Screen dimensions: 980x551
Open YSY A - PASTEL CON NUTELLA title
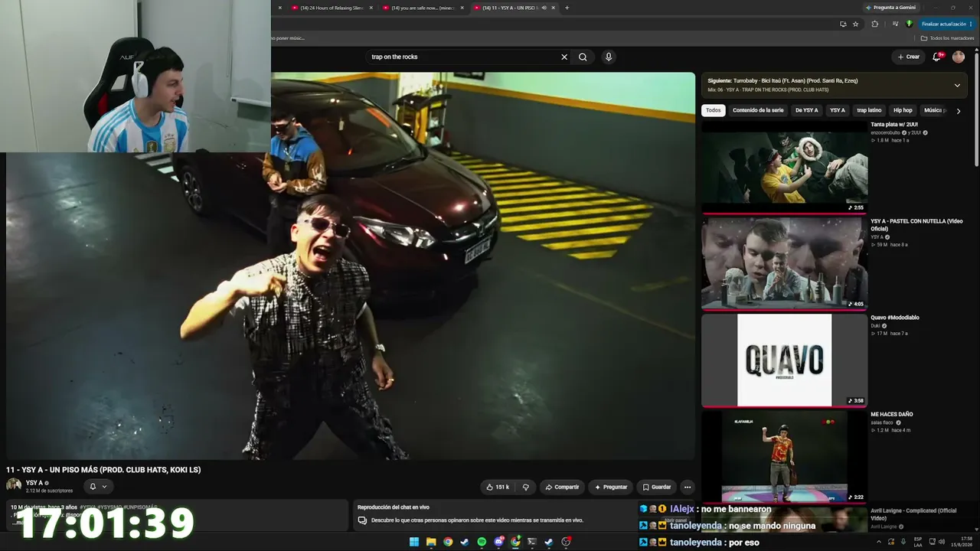916,224
